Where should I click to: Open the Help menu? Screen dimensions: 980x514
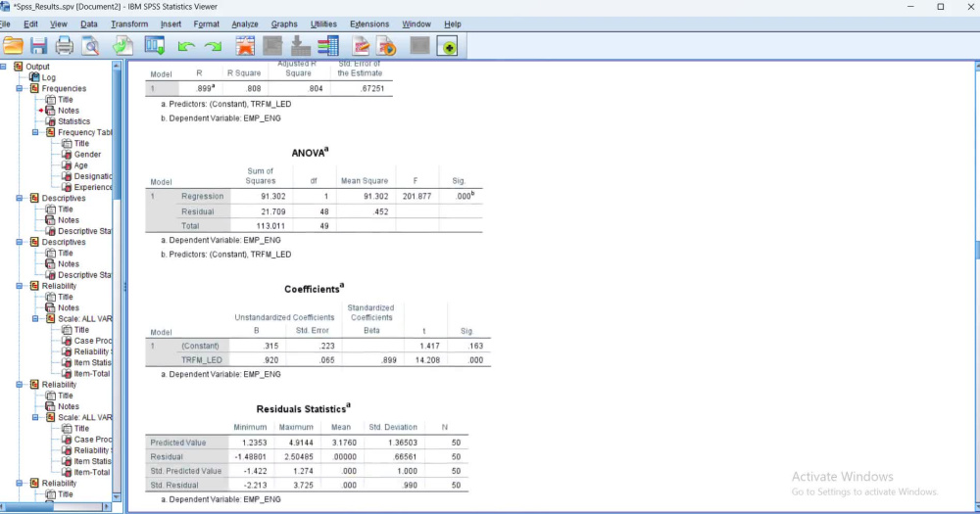[453, 23]
